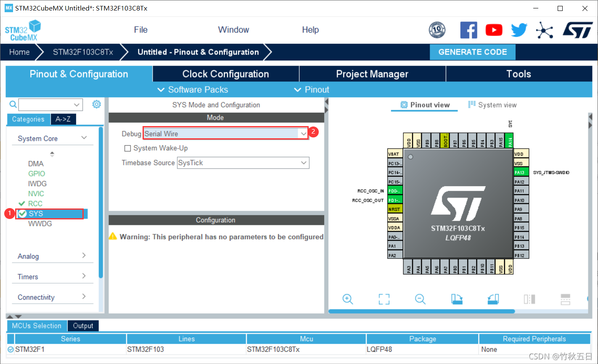
Task: Click the search magnifier icon
Action: point(13,104)
